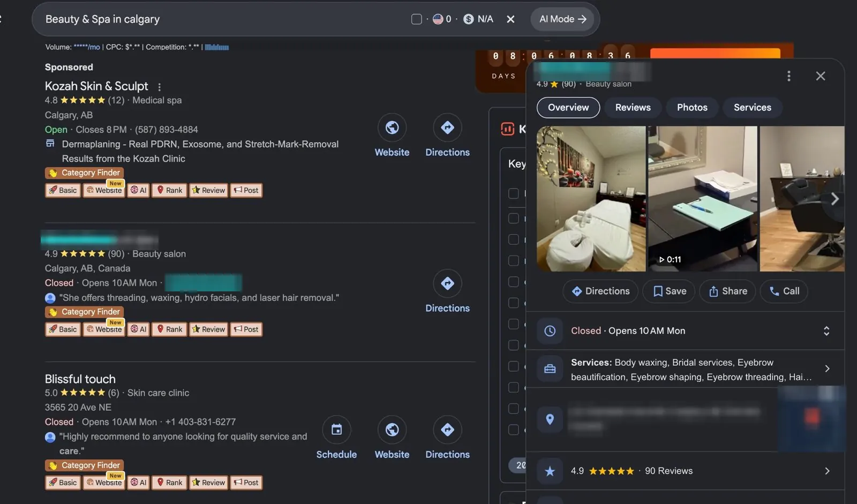The height and width of the screenshot is (504, 857).
Task: Tick the checkbox in the search bar
Action: (x=416, y=19)
